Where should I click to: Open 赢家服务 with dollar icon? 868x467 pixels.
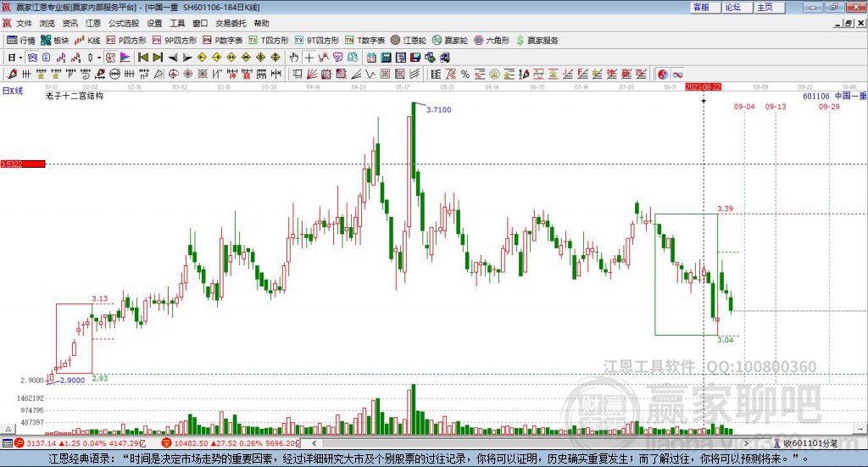click(537, 41)
